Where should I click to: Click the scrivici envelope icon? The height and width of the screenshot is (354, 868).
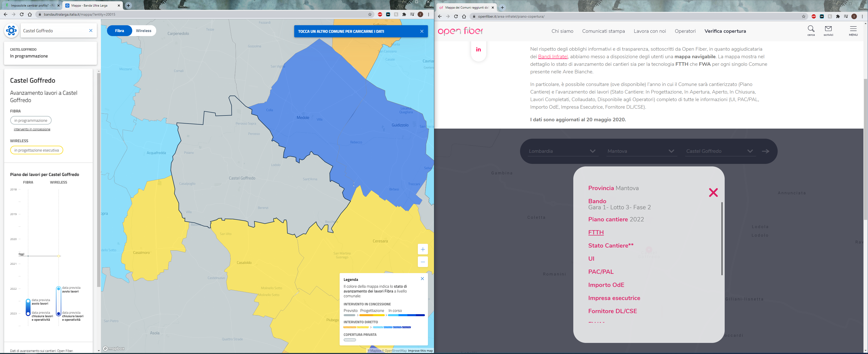tap(828, 29)
